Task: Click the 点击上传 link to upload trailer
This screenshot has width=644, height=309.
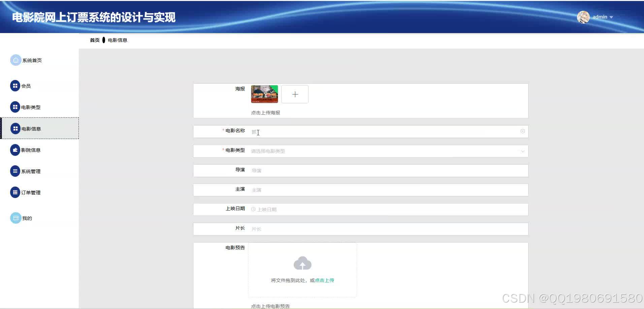Action: click(x=324, y=280)
